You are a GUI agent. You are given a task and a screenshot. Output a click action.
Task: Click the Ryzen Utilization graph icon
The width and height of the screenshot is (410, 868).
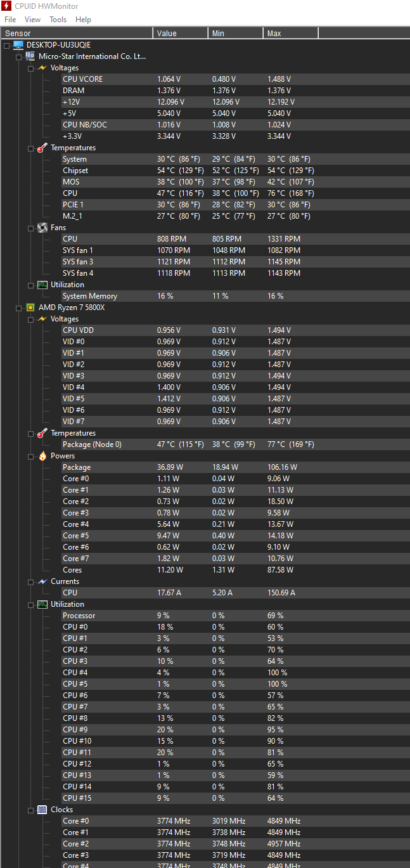click(x=42, y=604)
